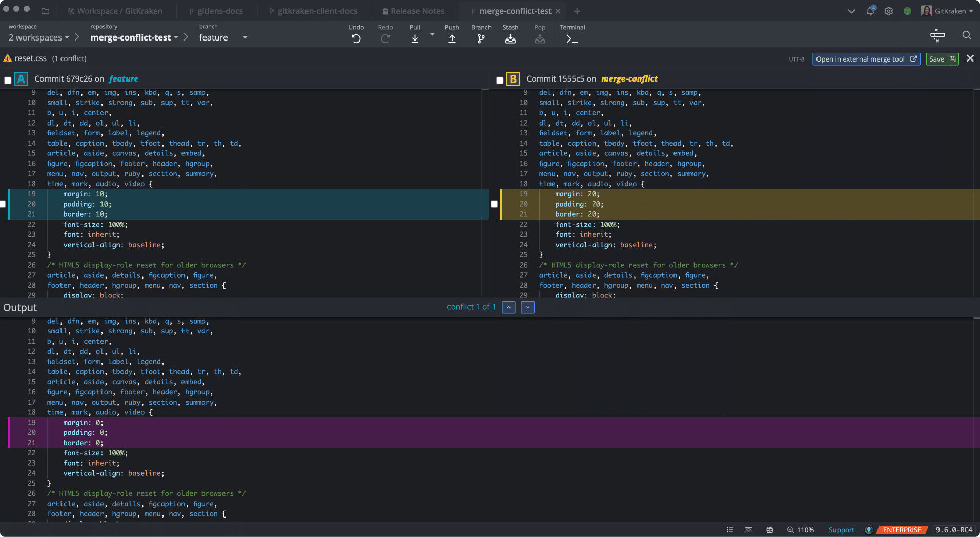980x537 pixels.
Task: Close the merge conflict editor
Action: (x=970, y=58)
